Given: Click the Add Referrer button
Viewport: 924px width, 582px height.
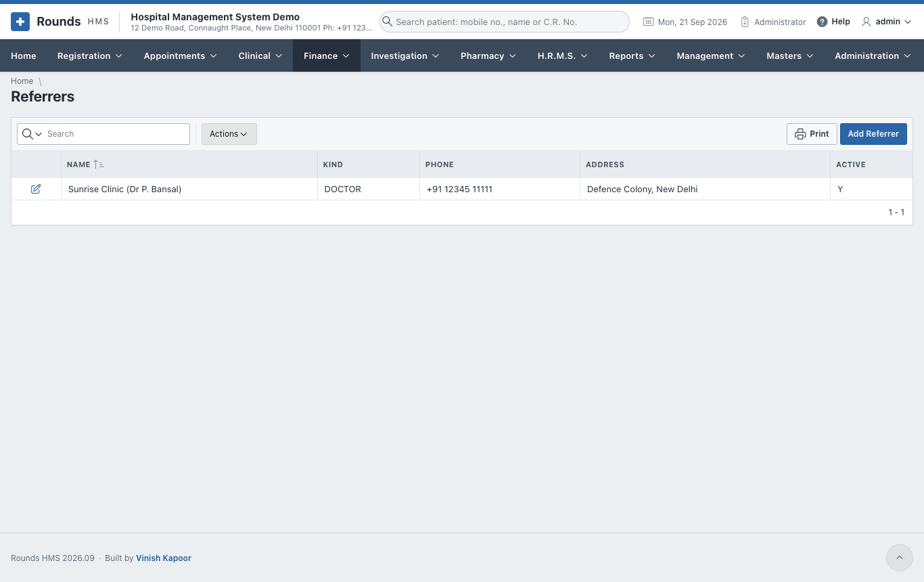Looking at the screenshot, I should (x=873, y=134).
